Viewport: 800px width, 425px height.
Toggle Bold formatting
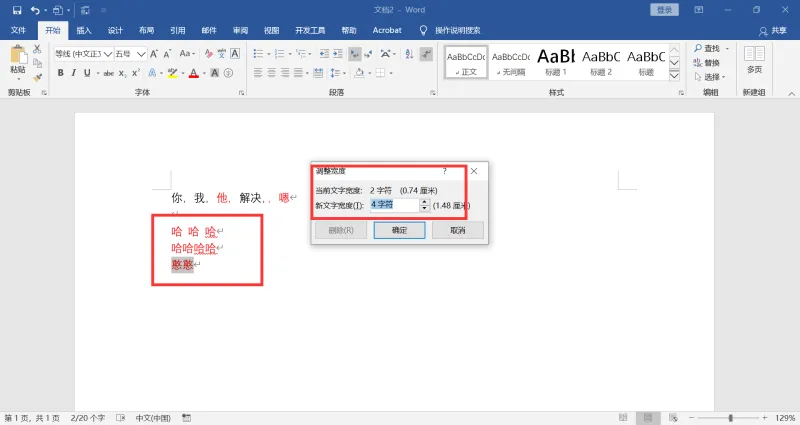(60, 73)
